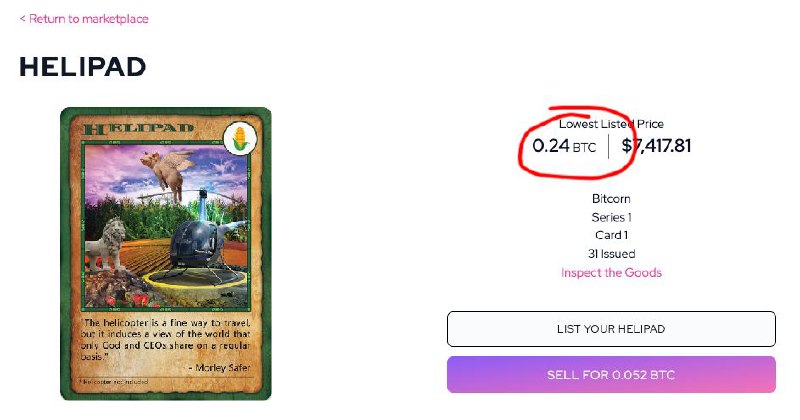Click the Card 1 text
The image size is (800, 420).
click(611, 235)
